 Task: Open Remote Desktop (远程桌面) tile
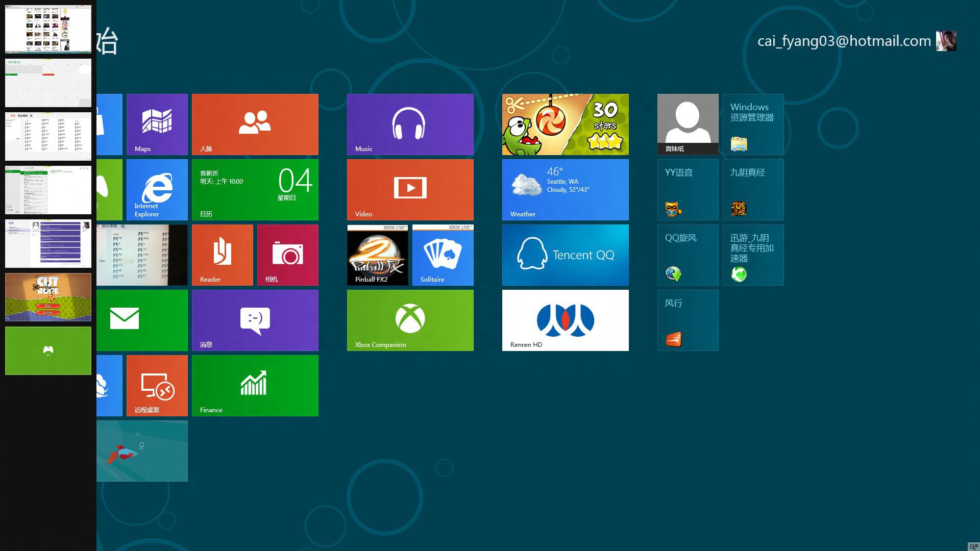coord(157,385)
